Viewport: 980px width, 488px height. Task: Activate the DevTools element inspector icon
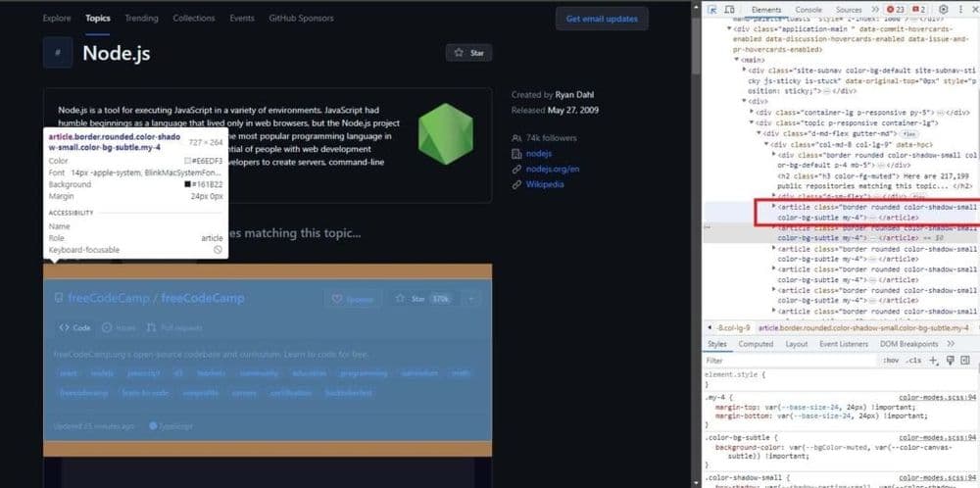(x=713, y=10)
